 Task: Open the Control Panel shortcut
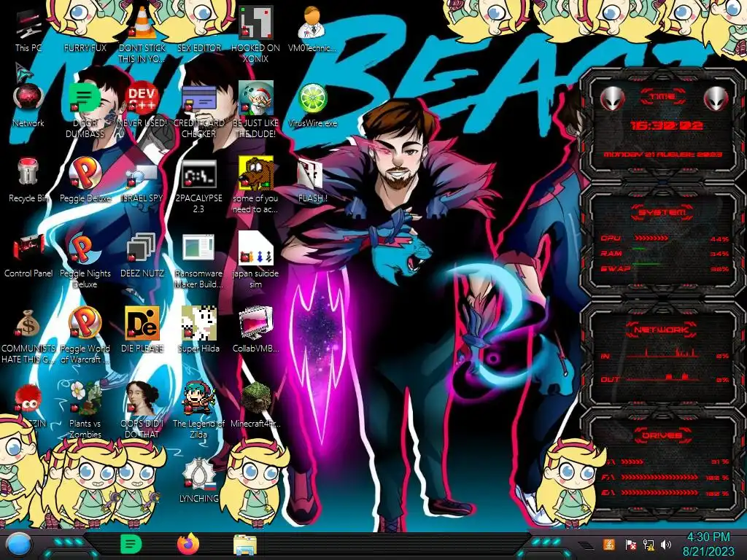28,255
